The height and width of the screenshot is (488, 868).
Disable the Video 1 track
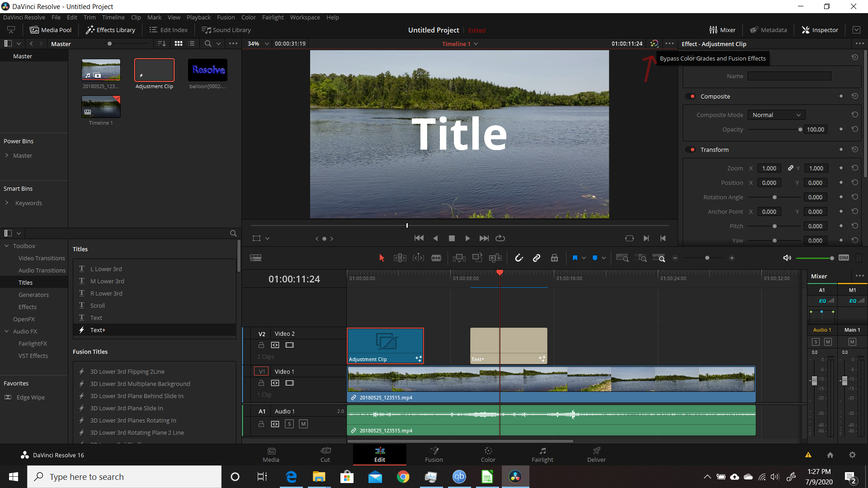[x=290, y=383]
